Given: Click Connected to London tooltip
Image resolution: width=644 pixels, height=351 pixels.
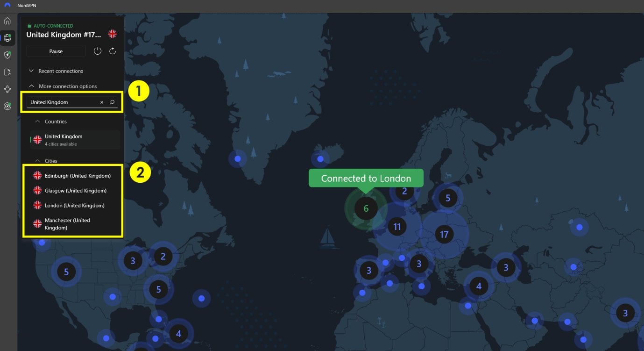Looking at the screenshot, I should 366,178.
